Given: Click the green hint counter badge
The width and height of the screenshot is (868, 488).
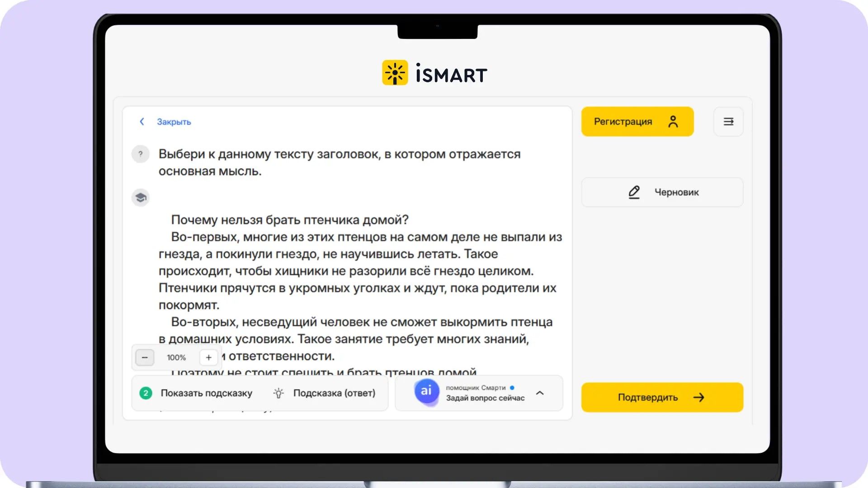Looking at the screenshot, I should coord(146,393).
